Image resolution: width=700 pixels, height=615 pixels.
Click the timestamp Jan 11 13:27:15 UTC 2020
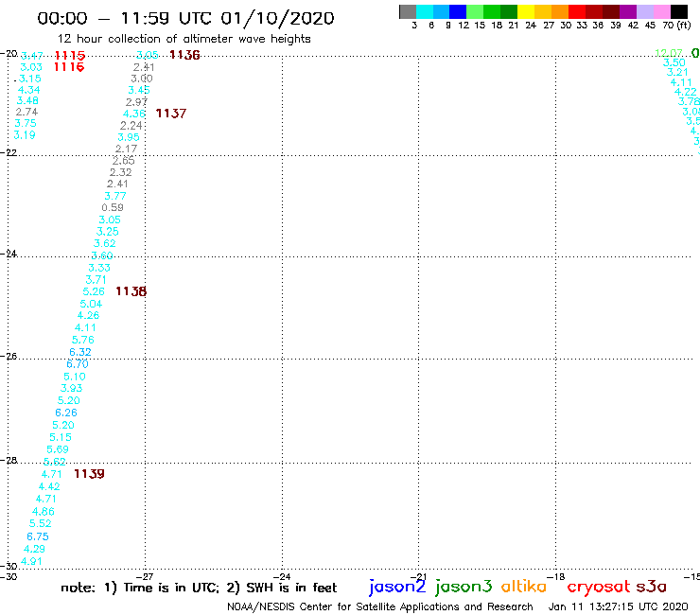[x=618, y=606]
